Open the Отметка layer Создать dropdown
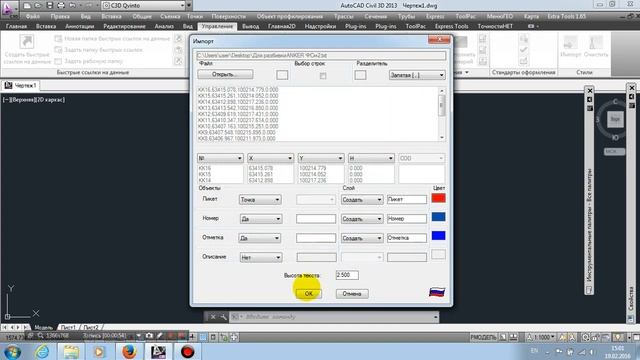640x360 pixels. 362,238
